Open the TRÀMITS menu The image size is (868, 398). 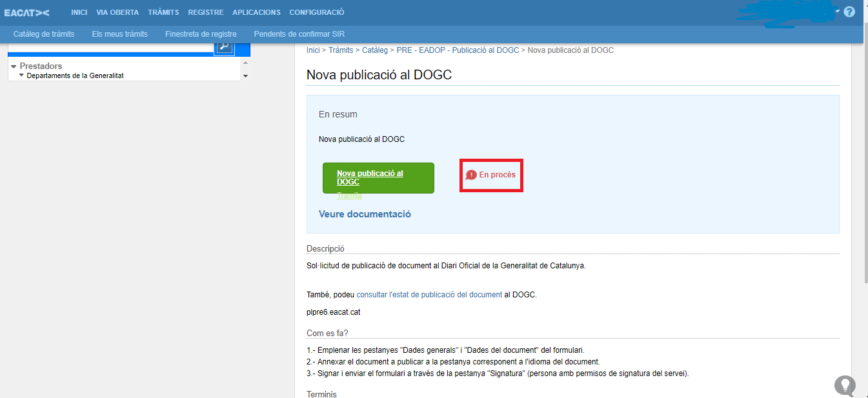[163, 12]
